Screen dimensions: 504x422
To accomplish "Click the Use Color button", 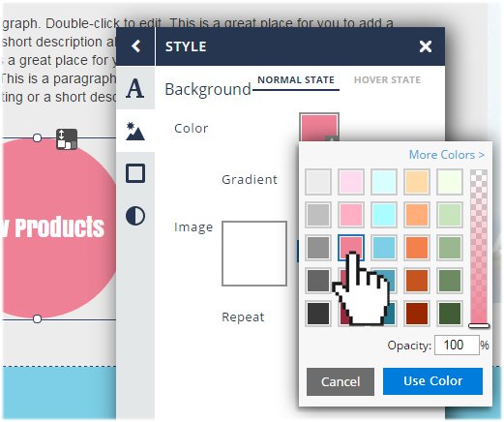I will [432, 381].
